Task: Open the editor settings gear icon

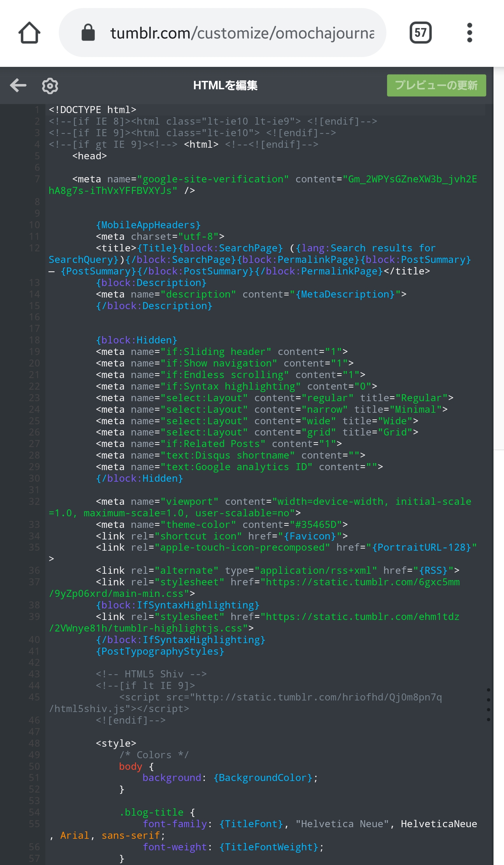Action: point(50,86)
